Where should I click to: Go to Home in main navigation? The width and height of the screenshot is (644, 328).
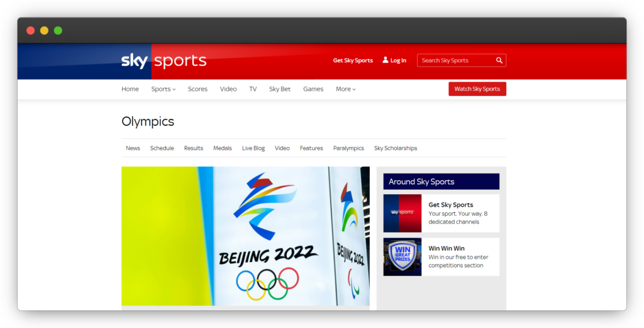click(130, 89)
